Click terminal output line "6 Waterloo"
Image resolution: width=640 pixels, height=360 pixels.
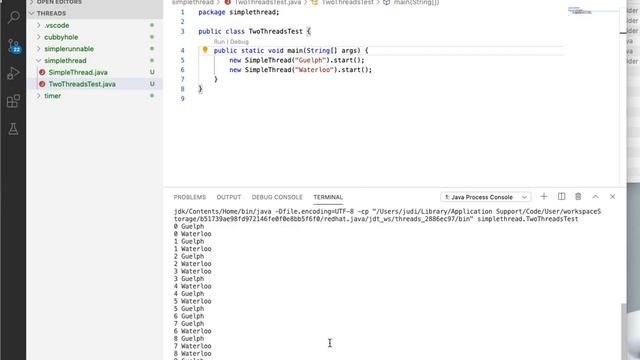pos(192,331)
